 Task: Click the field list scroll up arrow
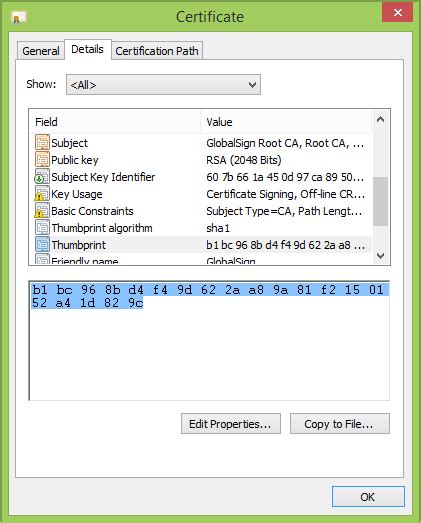click(x=380, y=120)
